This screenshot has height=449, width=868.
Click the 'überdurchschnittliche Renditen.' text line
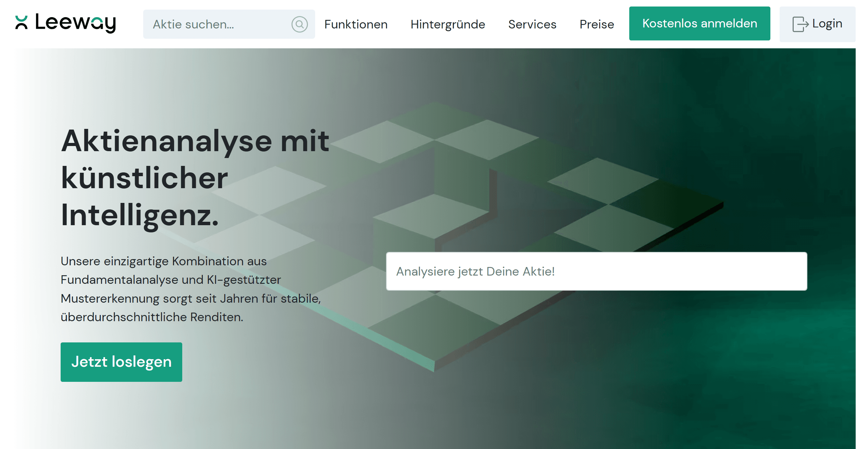click(x=152, y=317)
